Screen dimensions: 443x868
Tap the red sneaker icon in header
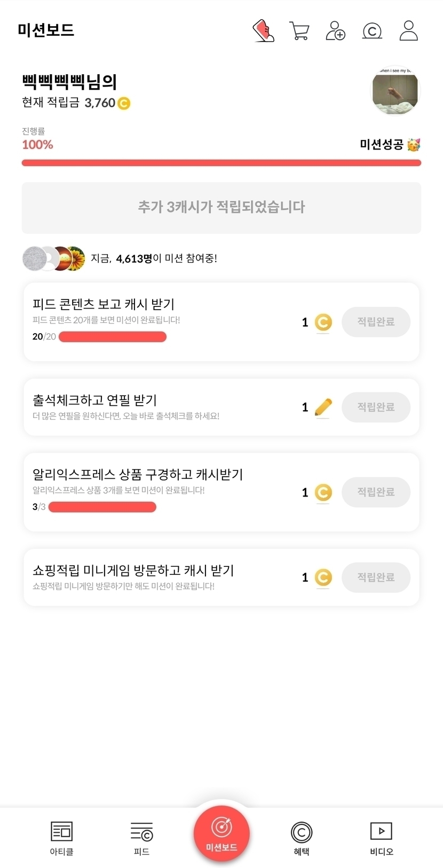263,31
